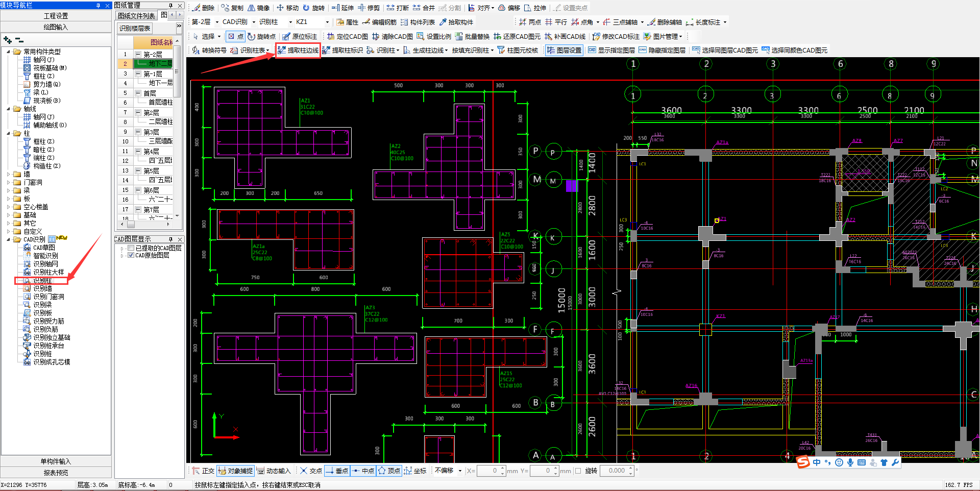Switch to 图纸文件列表 tab
This screenshot has height=491, width=980.
(x=136, y=16)
